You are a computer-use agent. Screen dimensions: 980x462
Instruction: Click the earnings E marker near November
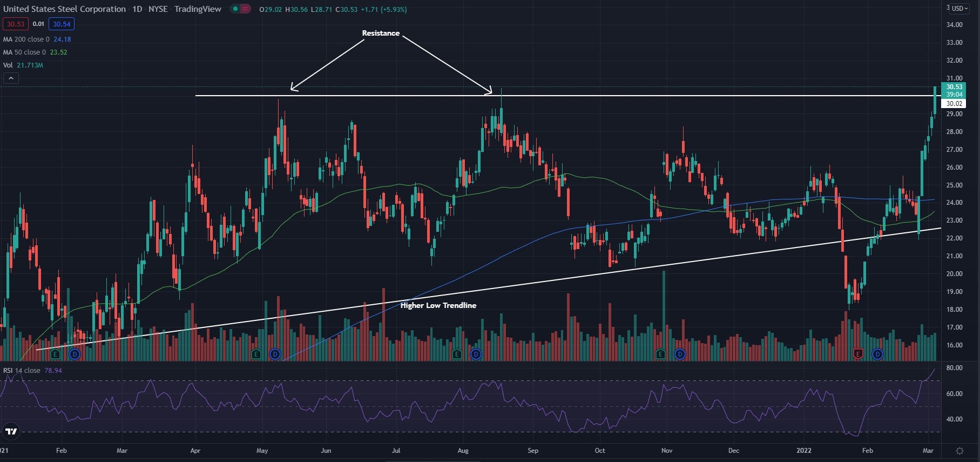[660, 354]
